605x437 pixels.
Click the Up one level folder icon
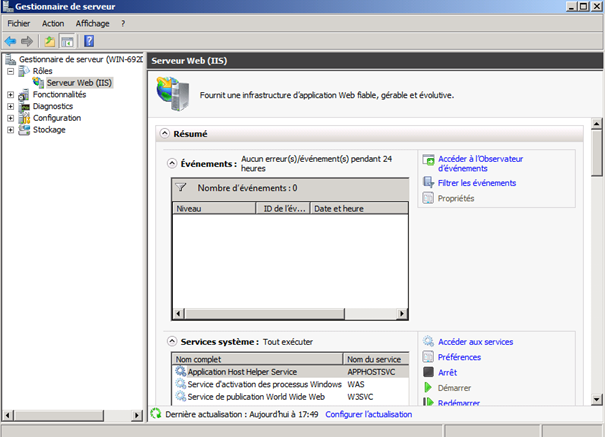[51, 41]
